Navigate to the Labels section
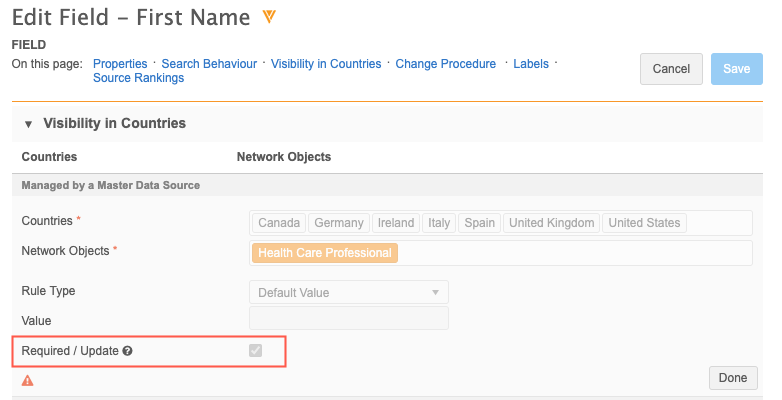The image size is (782, 400). 531,64
